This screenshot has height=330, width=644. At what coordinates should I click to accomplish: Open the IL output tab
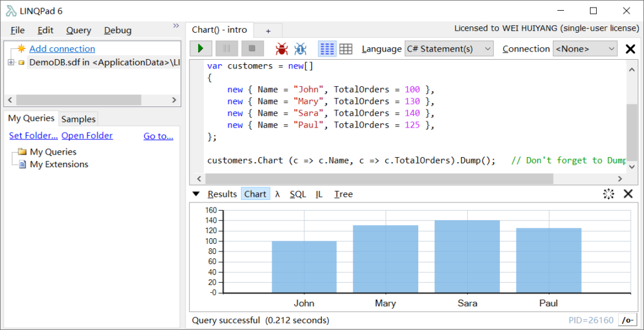[x=319, y=194]
